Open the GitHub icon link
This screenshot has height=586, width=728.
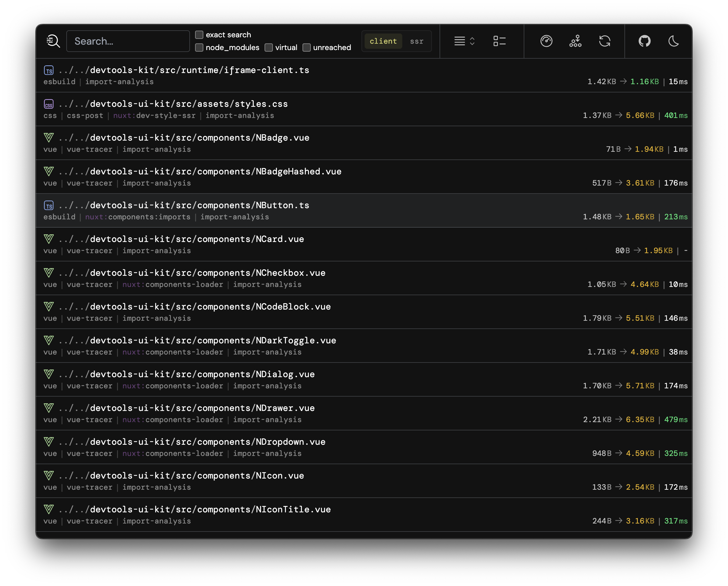(644, 41)
